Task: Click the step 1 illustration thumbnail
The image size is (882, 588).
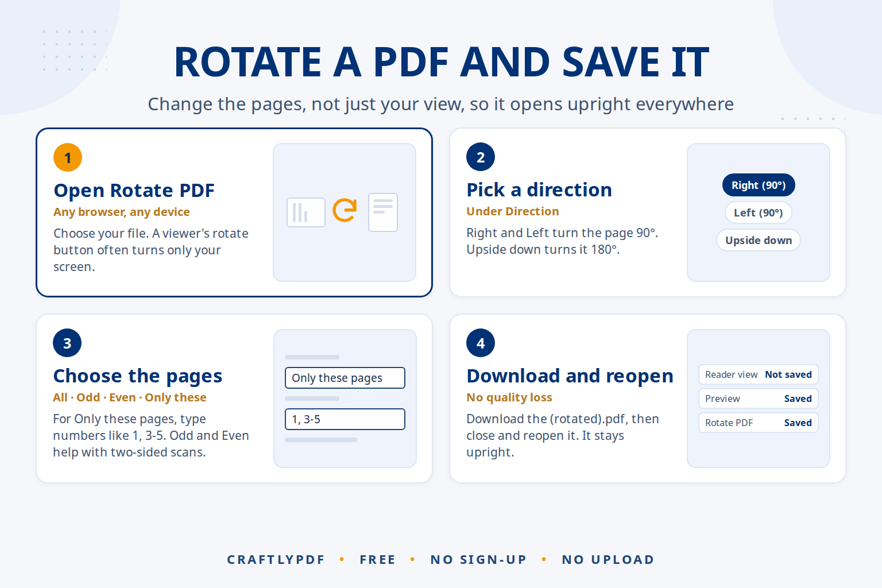Action: tap(345, 212)
